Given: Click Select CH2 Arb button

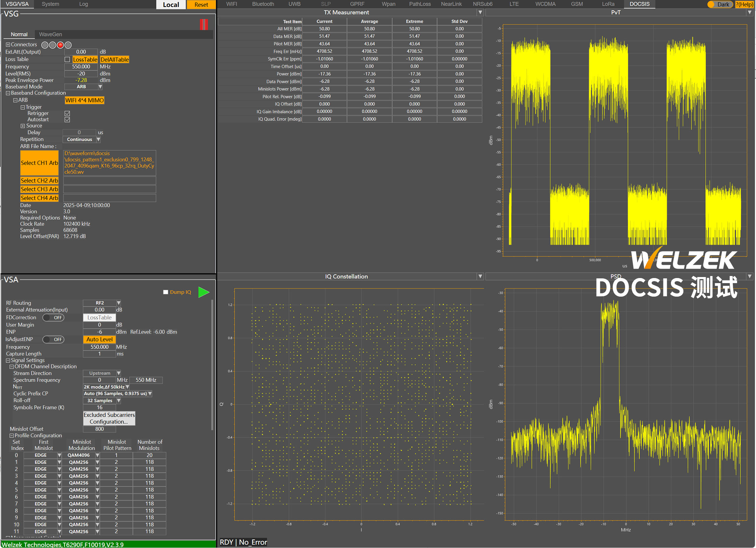Looking at the screenshot, I should 39,181.
